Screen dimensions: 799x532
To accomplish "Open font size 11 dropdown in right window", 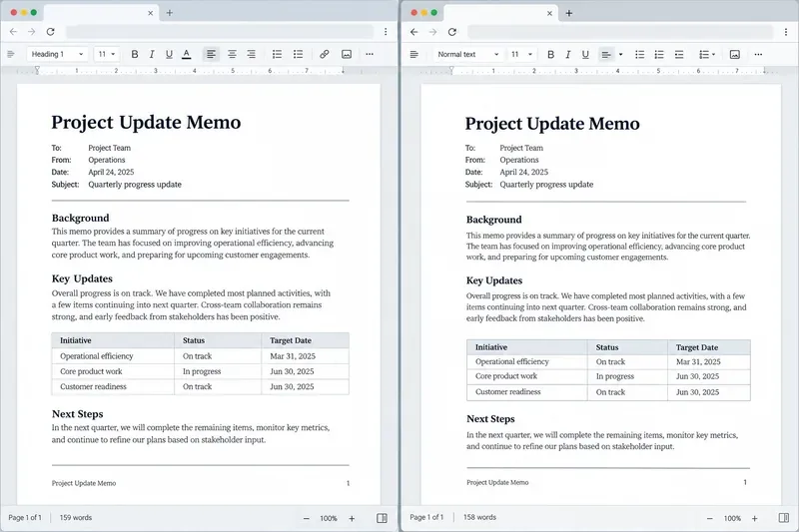I will pyautogui.click(x=521, y=55).
